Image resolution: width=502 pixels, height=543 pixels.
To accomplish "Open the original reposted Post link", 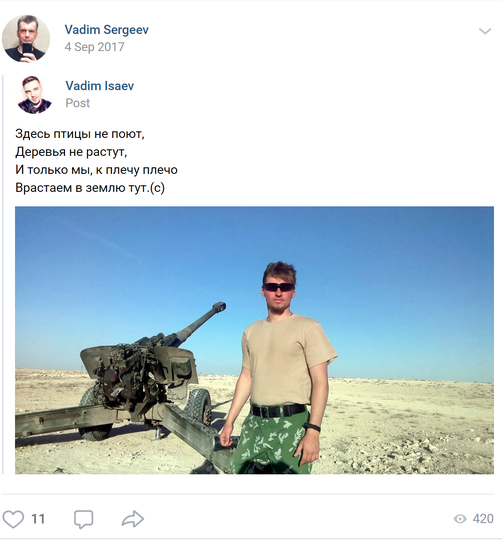I will [x=78, y=103].
